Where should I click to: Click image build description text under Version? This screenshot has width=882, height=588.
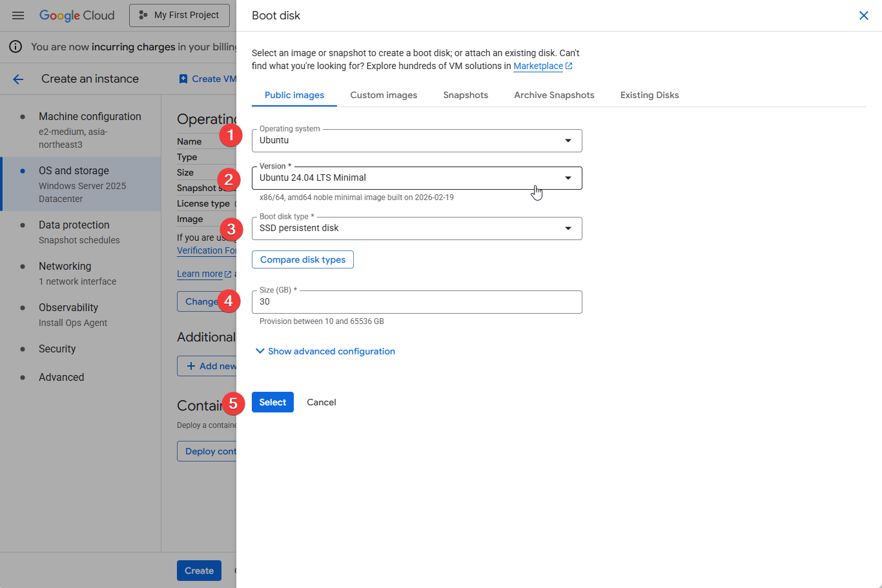pos(356,198)
